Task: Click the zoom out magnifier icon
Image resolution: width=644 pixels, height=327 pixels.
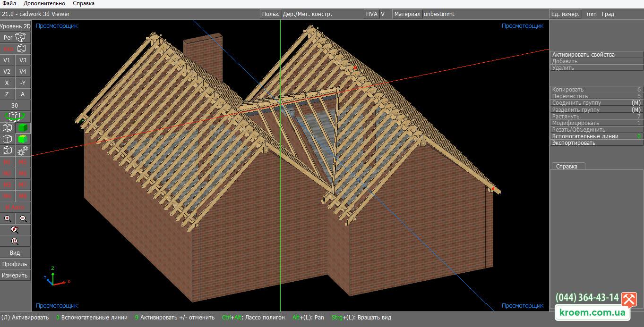Action: 23,218
